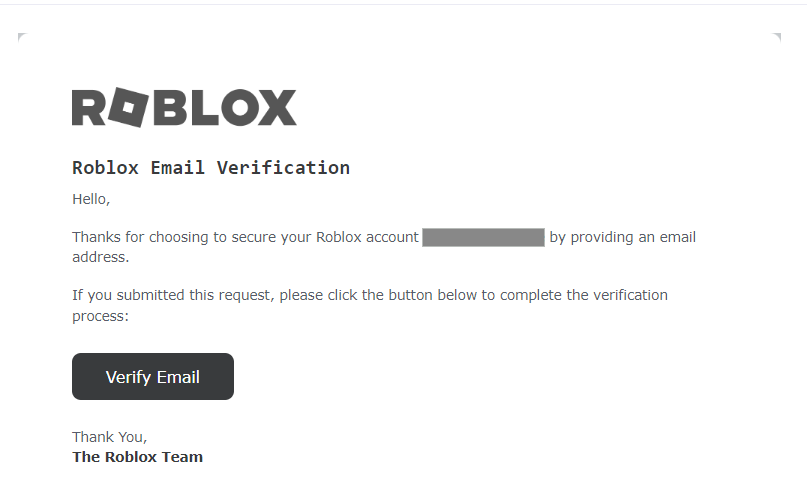
Task: Click The Roblox Team signature
Action: 137,457
